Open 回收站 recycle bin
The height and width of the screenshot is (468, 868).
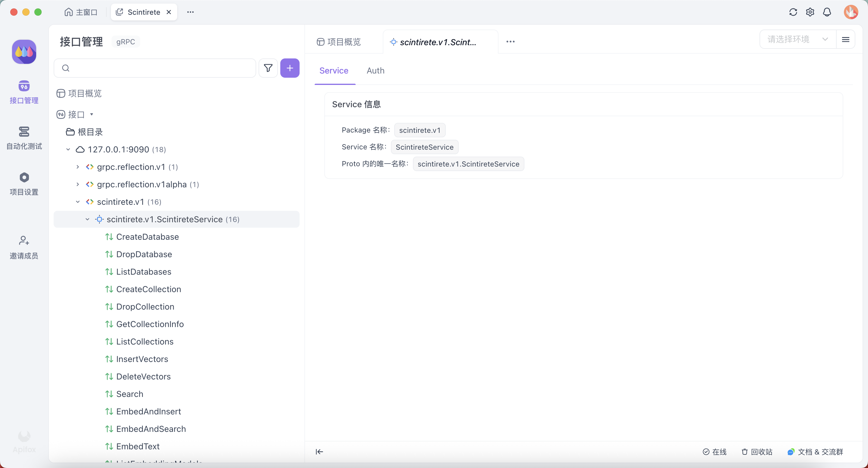click(757, 452)
